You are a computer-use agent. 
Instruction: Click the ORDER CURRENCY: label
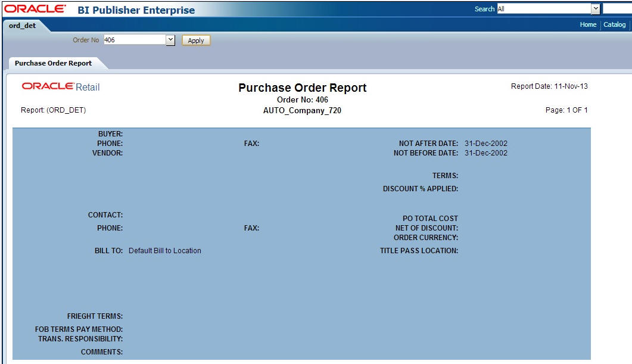point(426,238)
